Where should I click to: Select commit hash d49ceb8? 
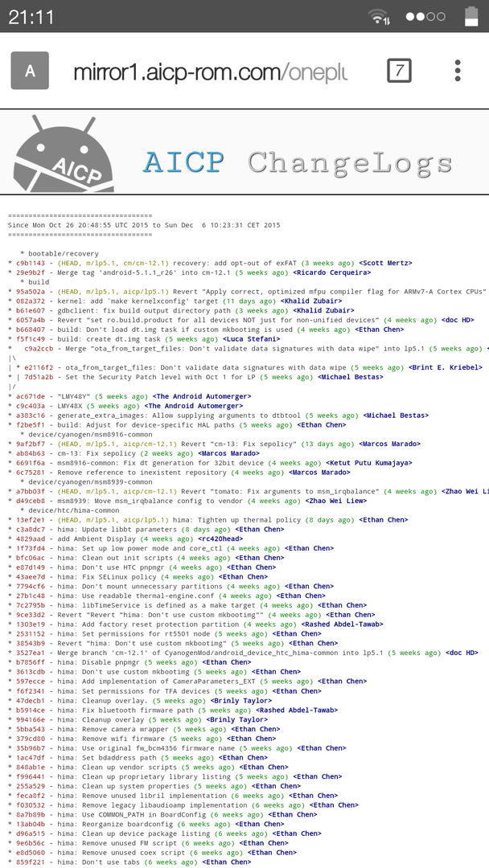(31, 501)
